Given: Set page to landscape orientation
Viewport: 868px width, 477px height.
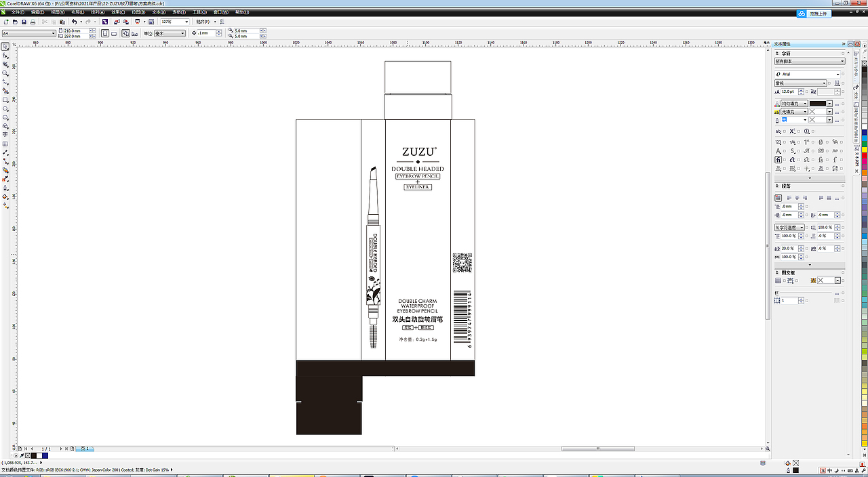Looking at the screenshot, I should coord(114,34).
